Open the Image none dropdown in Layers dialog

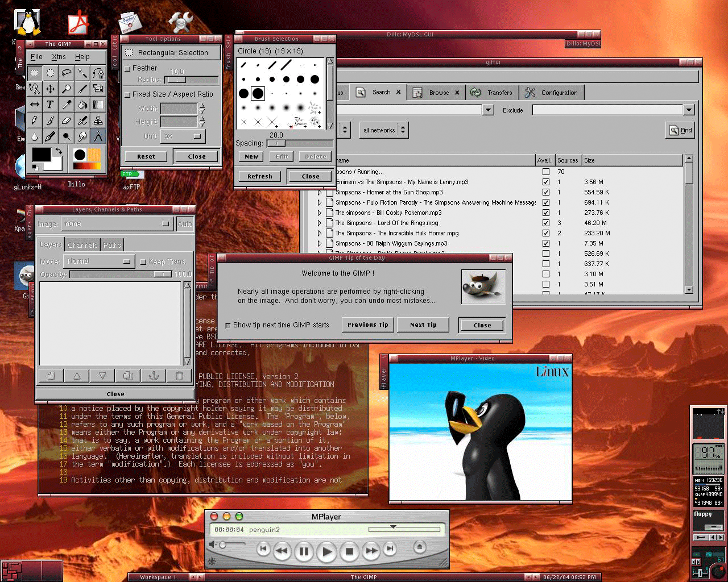117,224
